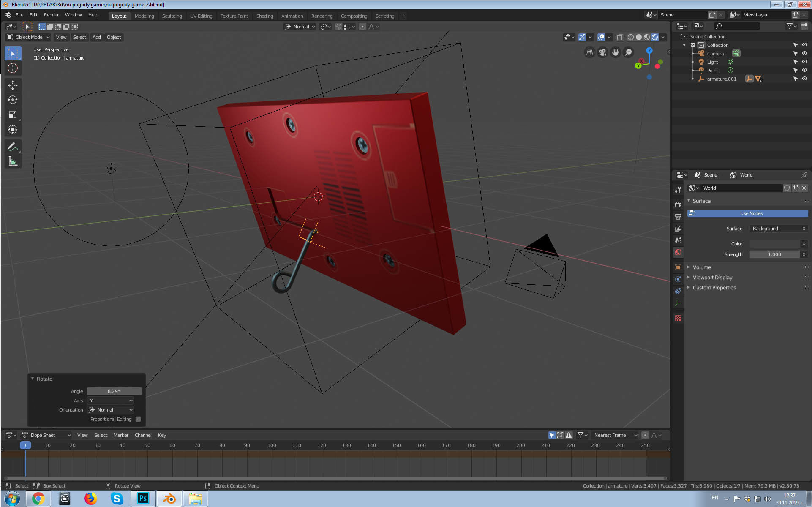Open the Nearest Frame snap dropdown
The image size is (812, 507).
615,435
